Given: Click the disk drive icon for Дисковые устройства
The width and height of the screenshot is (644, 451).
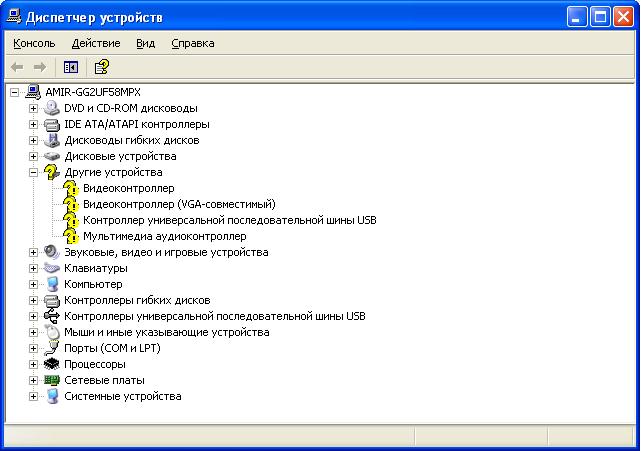Looking at the screenshot, I should tap(52, 156).
